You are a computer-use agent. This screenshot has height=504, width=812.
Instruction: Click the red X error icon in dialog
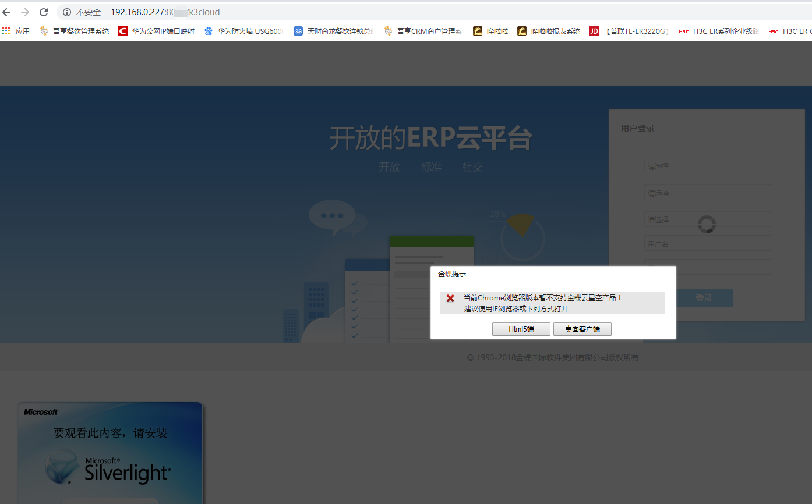[x=450, y=299]
